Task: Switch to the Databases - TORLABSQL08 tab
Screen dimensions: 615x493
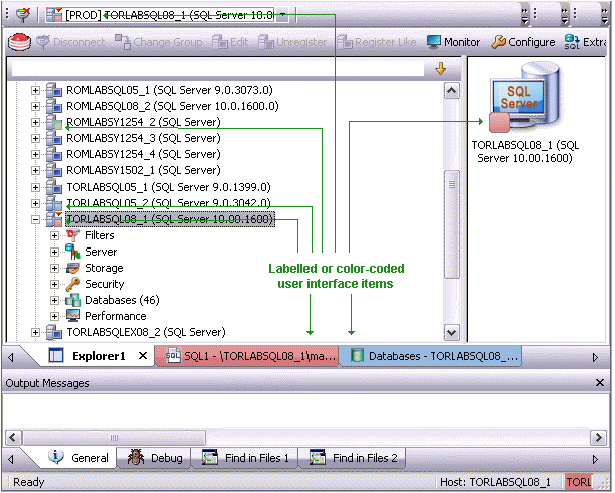Action: coord(433,356)
